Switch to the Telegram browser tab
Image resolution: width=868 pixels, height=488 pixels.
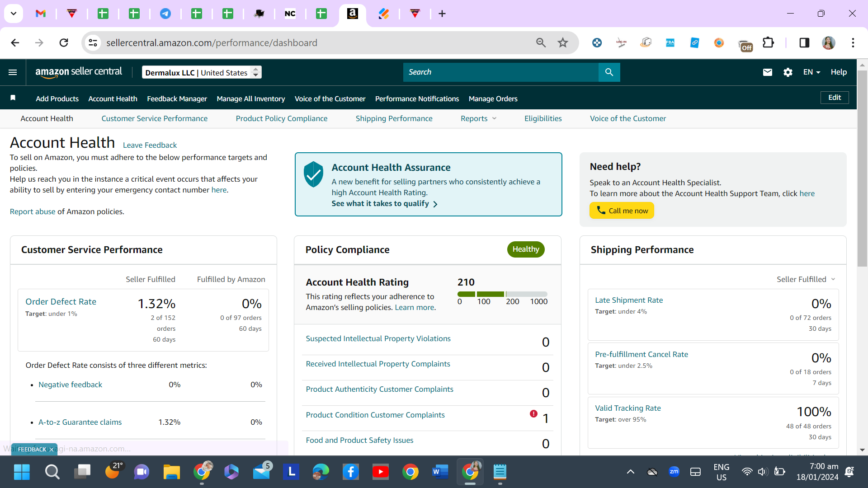click(x=165, y=14)
